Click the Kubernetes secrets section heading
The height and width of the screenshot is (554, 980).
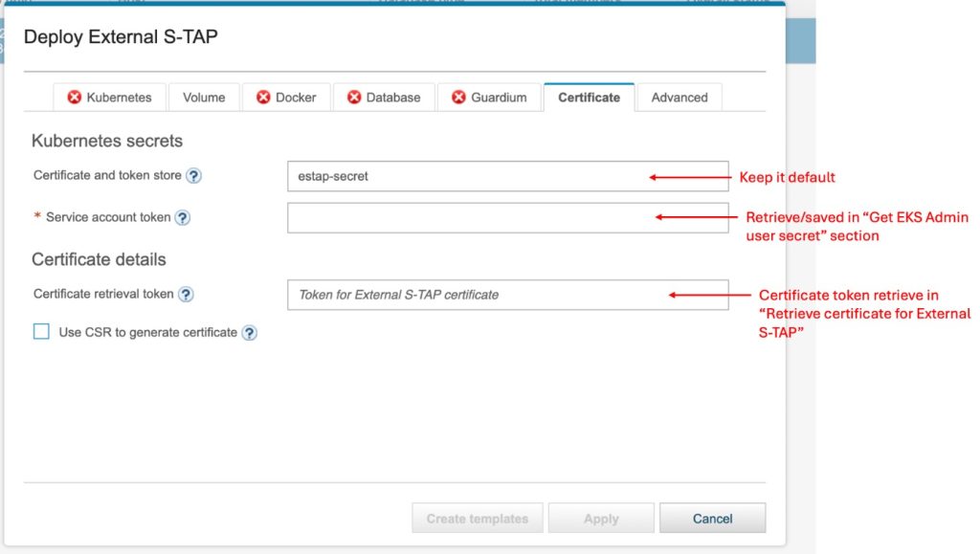(x=107, y=142)
